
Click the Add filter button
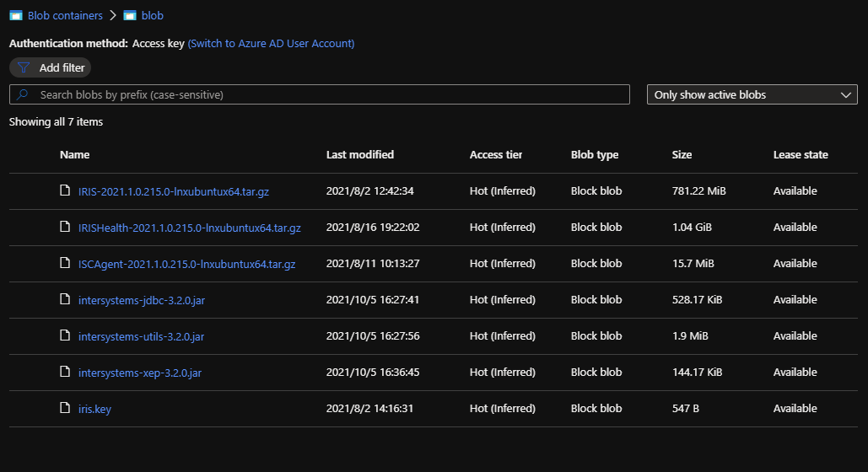51,67
